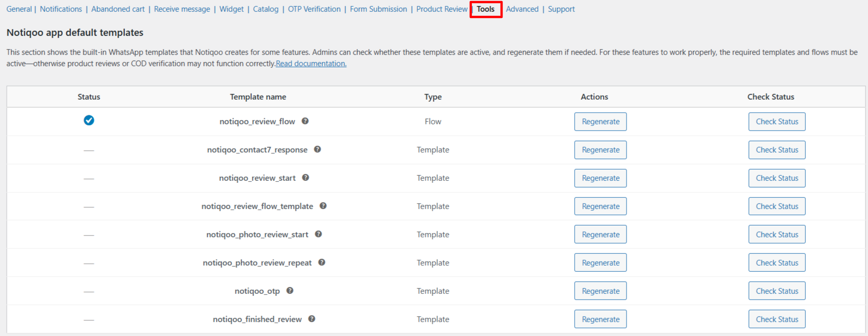Click help icon next to notiqoo_photo_review_start
Screen dimensions: 868x336
[x=319, y=234]
